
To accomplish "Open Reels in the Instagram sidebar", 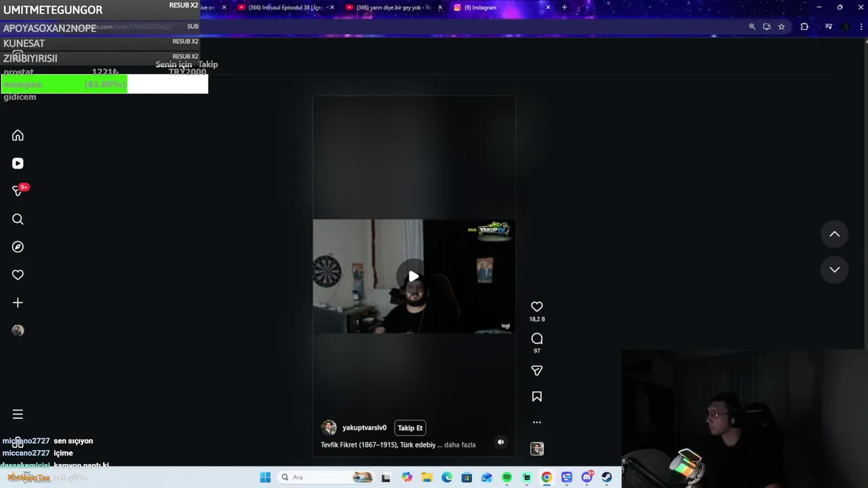I will coord(18,163).
